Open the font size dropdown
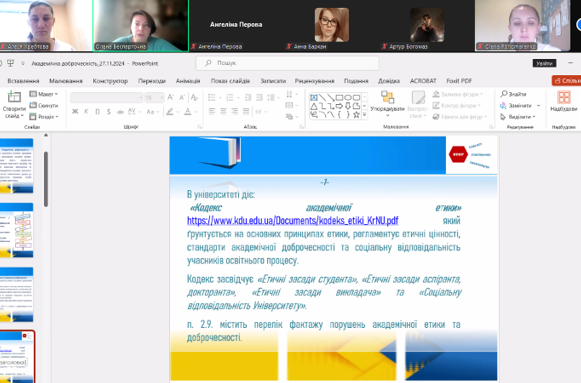This screenshot has height=383, width=581. tap(162, 97)
